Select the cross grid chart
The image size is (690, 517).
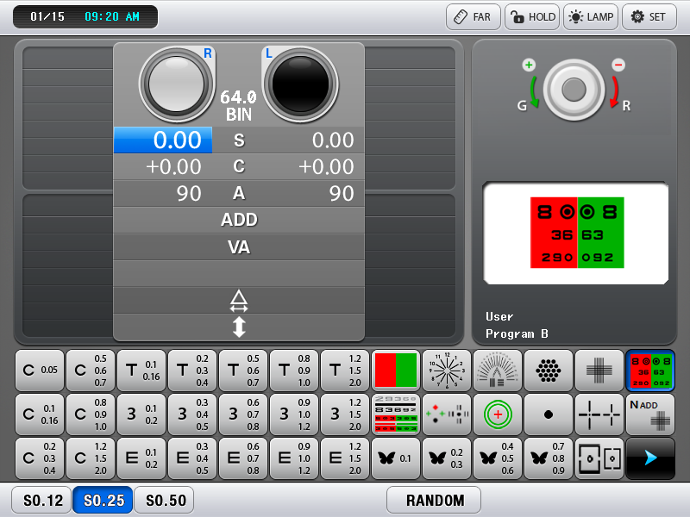point(599,371)
